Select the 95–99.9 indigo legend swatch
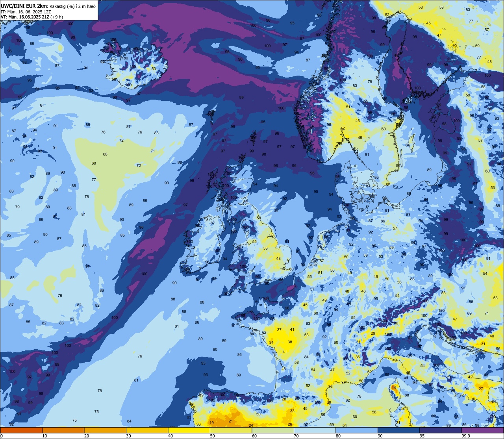 point(441,430)
